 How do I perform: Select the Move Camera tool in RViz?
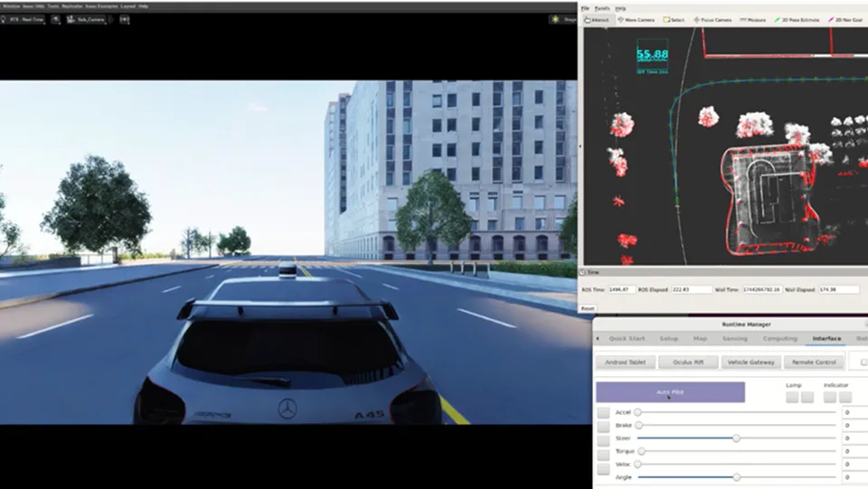pyautogui.click(x=636, y=19)
